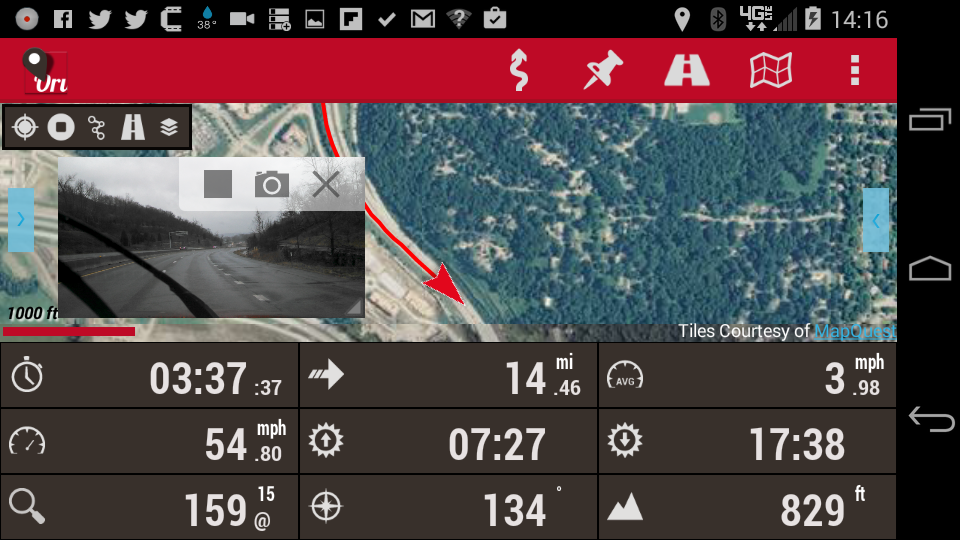Open the map layers stack icon

coord(169,127)
